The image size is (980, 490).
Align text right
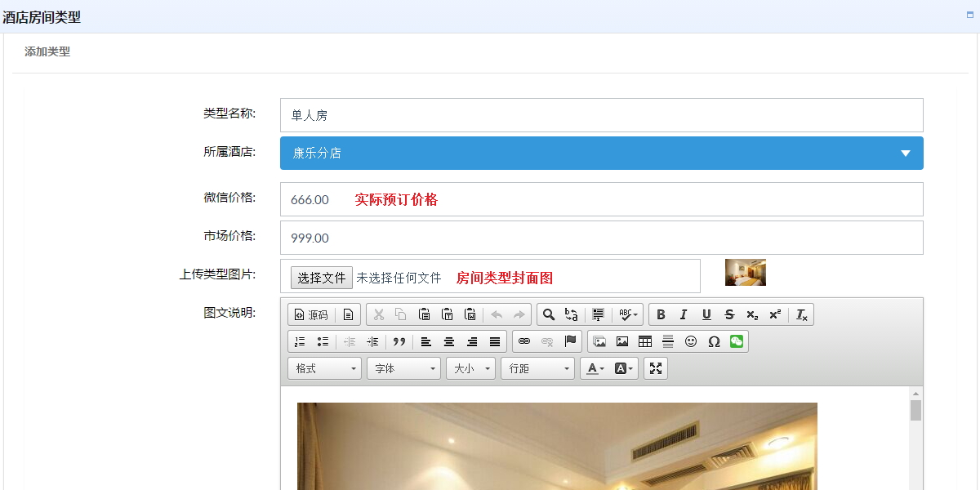click(x=471, y=341)
